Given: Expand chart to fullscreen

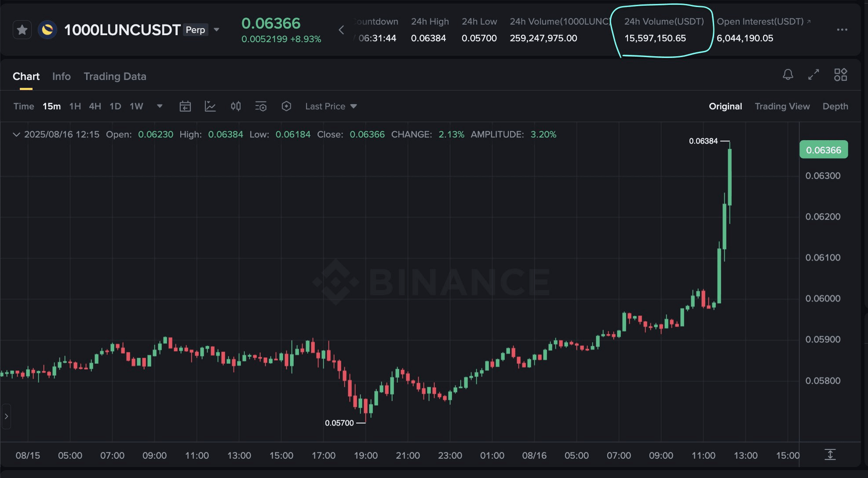Looking at the screenshot, I should pos(813,75).
